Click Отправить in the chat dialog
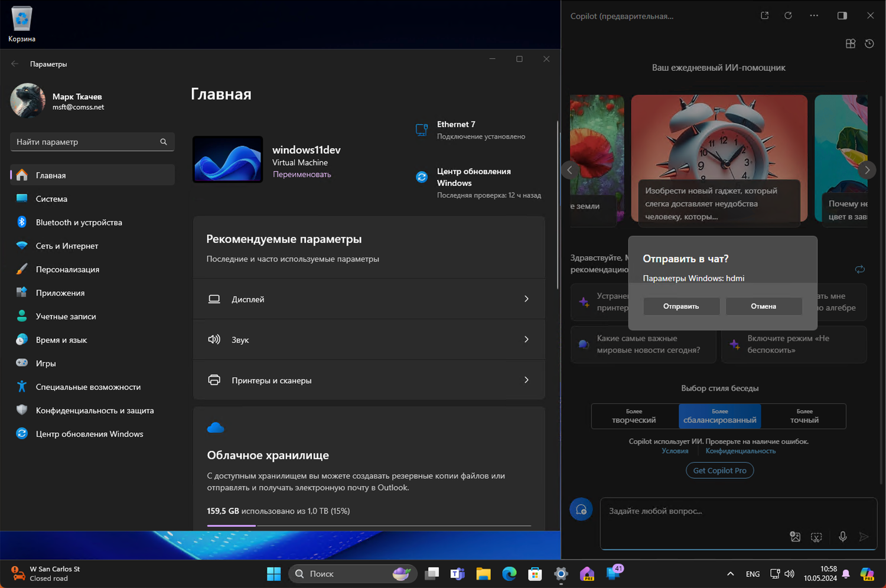 (681, 306)
